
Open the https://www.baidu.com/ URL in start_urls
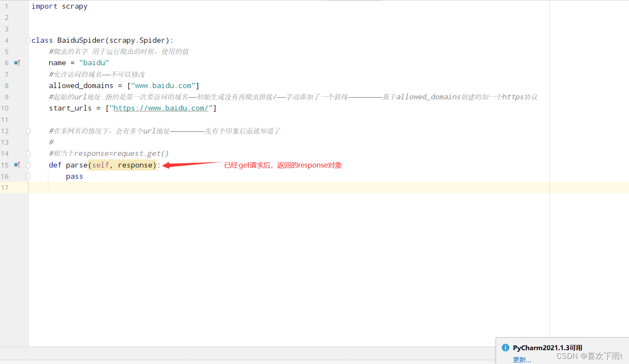click(x=161, y=108)
